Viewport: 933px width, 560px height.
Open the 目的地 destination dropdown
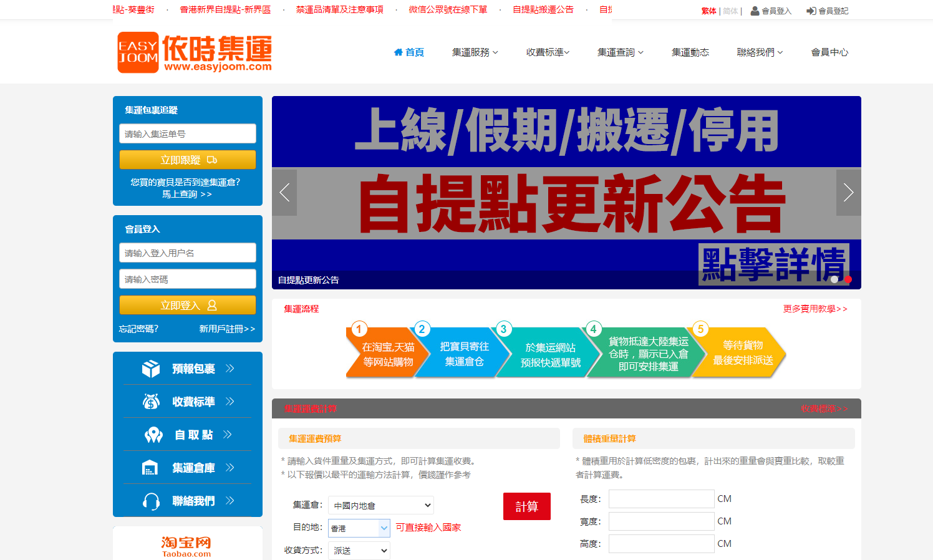tap(359, 528)
